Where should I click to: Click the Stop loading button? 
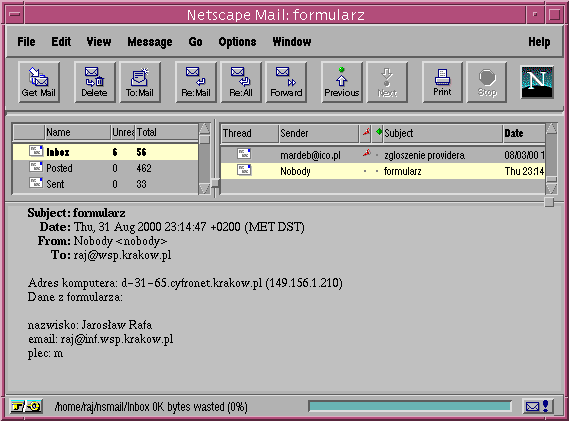(x=487, y=82)
